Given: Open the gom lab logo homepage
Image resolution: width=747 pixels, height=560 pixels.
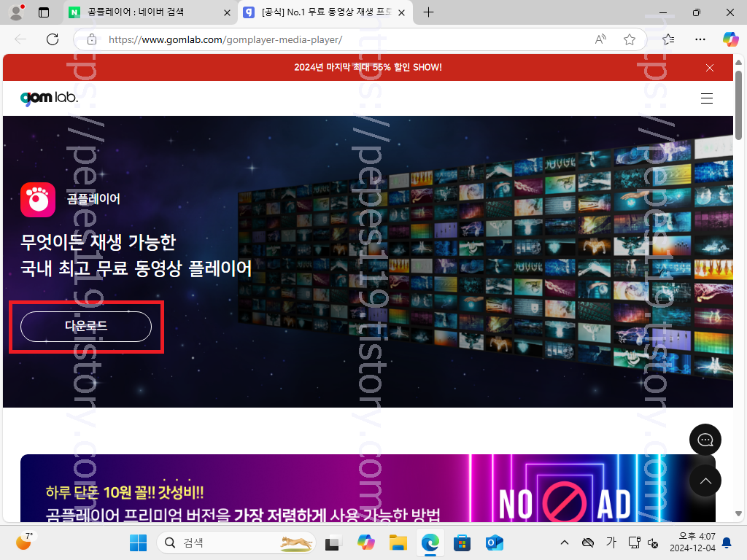Looking at the screenshot, I should click(49, 98).
